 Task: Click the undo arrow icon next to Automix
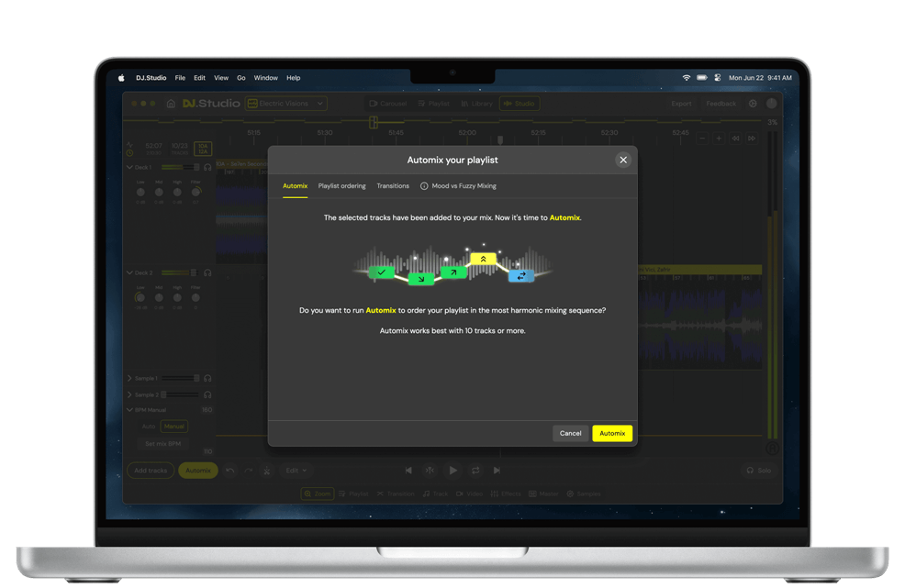coord(230,471)
